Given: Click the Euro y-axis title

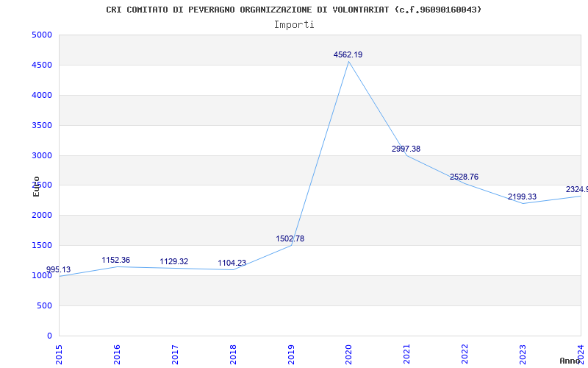Looking at the screenshot, I should tap(36, 187).
